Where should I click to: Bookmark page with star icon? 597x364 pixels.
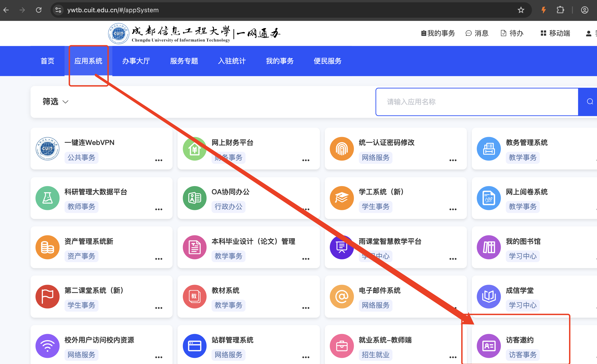click(x=521, y=10)
